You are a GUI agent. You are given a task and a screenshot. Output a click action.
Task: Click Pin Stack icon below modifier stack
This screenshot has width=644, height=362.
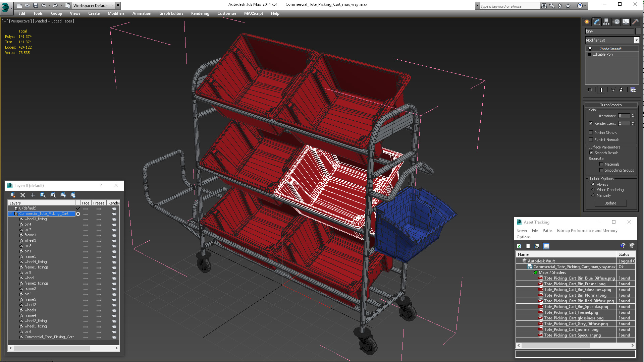(590, 90)
